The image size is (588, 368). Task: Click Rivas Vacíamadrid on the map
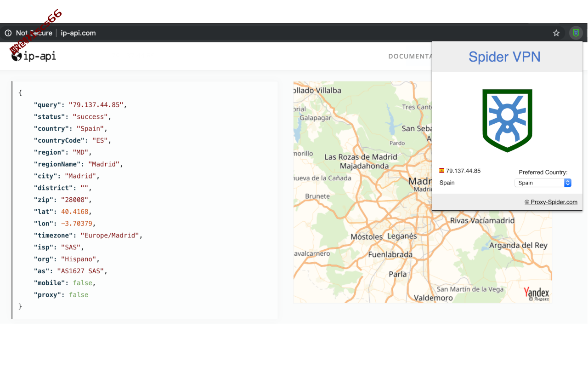(x=482, y=220)
